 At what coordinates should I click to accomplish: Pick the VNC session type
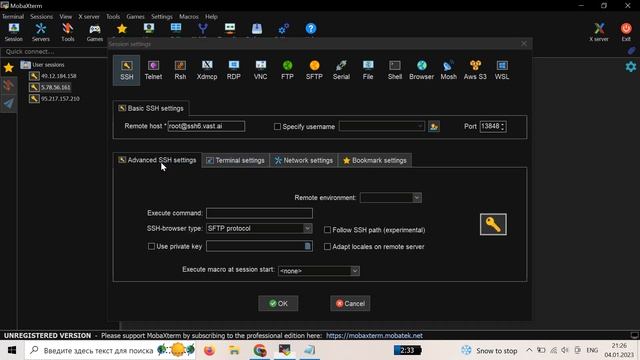tap(260, 70)
